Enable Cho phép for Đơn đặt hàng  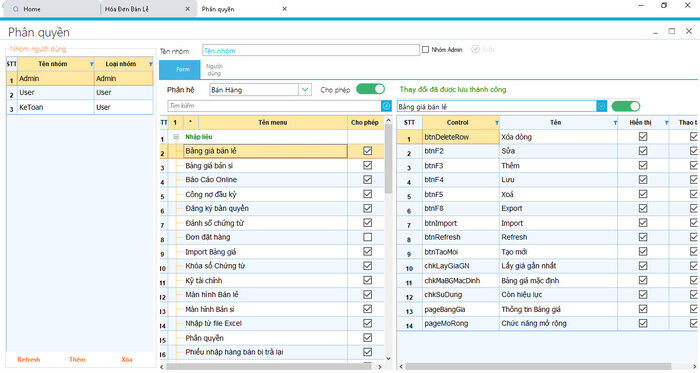tap(367, 237)
